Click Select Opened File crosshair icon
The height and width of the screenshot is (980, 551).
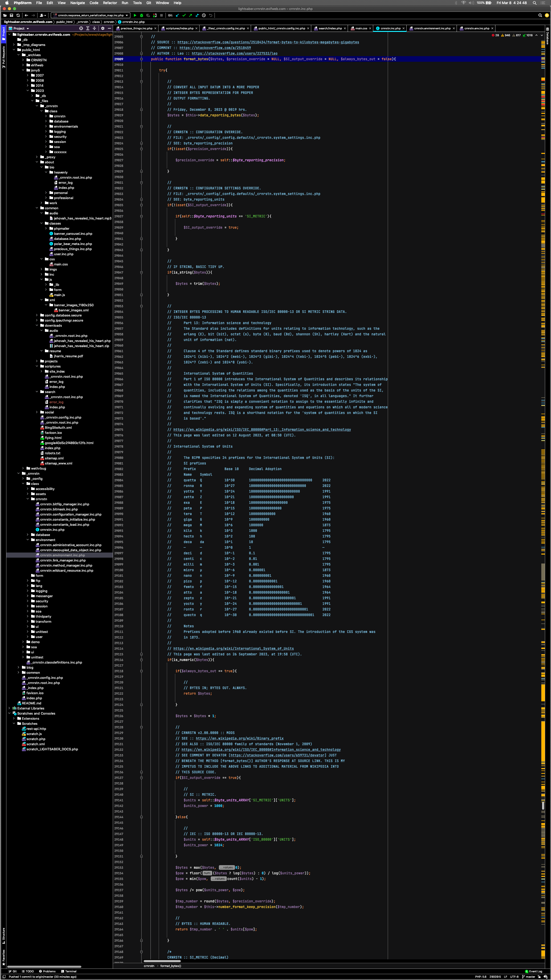[x=81, y=28]
